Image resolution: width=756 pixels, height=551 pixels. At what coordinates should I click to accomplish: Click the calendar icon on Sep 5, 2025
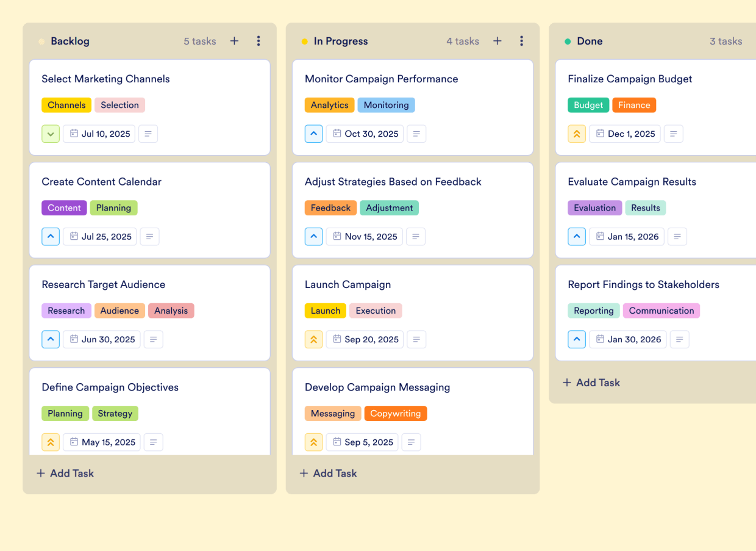point(336,442)
